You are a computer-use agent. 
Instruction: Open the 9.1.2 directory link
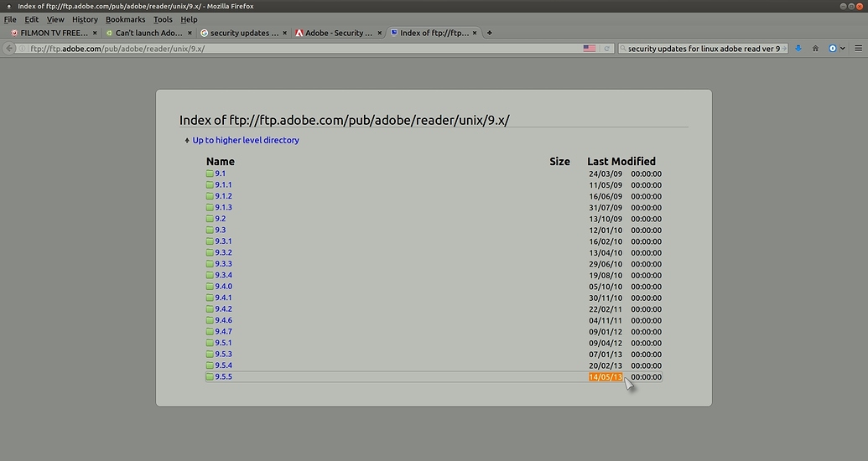click(x=224, y=196)
